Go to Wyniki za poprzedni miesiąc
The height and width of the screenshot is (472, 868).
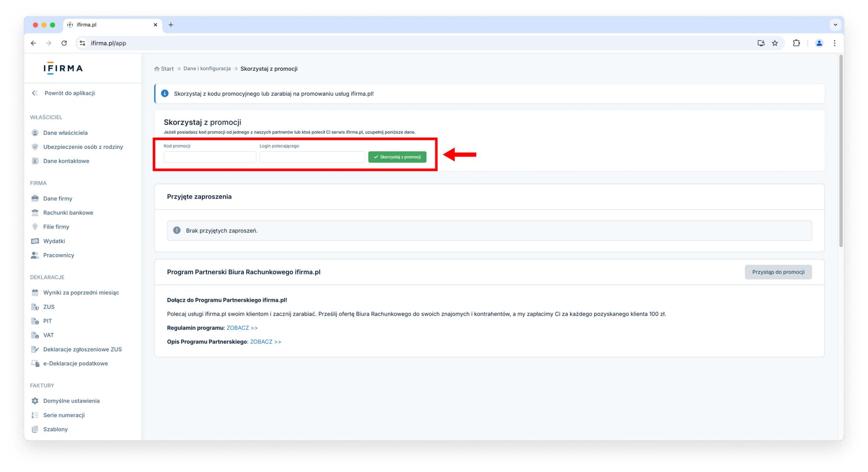(x=81, y=292)
